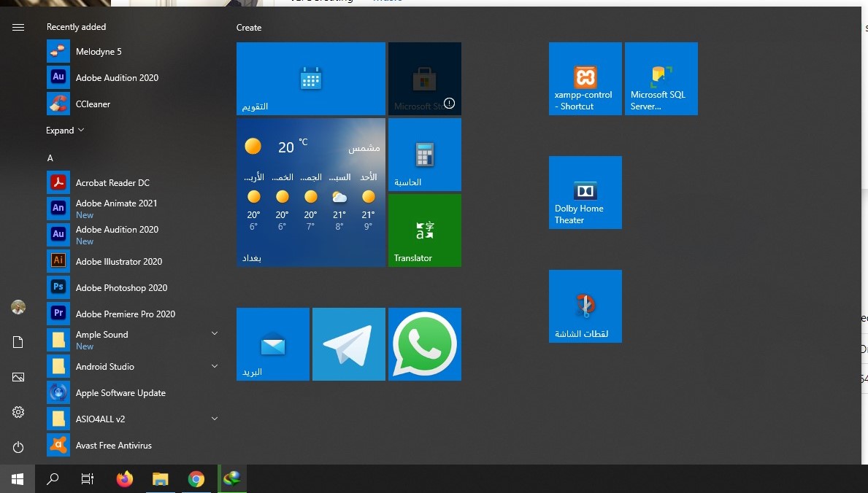The height and width of the screenshot is (493, 868).
Task: Expand the Android Studio folder chevron
Action: [x=214, y=365]
